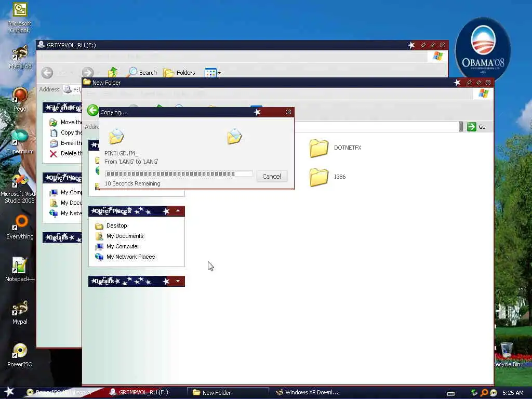This screenshot has height=399, width=532.
Task: Click the "10 Seconds Remaining" text
Action: (132, 183)
